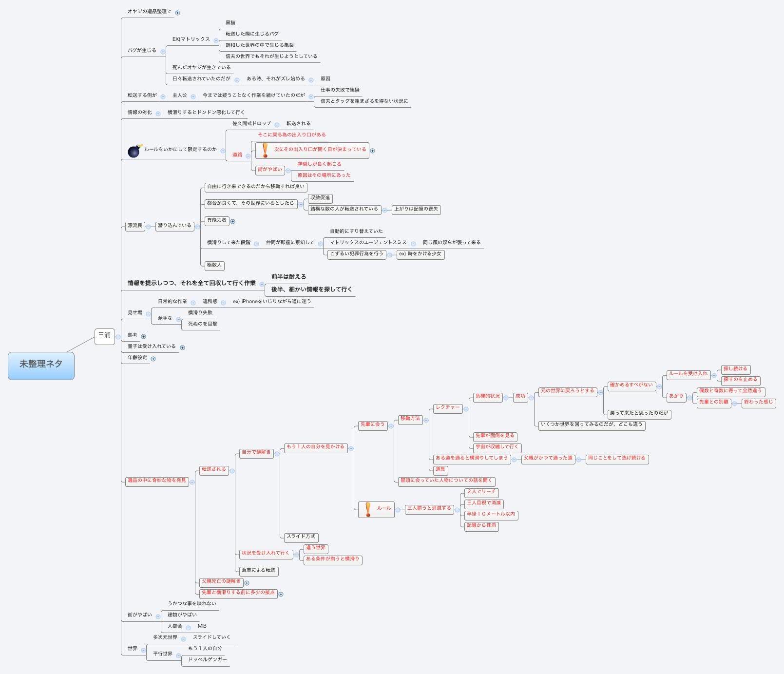The image size is (784, 674).
Task: Collapse the 漂流民 branch via minus toggle
Action: tap(149, 226)
